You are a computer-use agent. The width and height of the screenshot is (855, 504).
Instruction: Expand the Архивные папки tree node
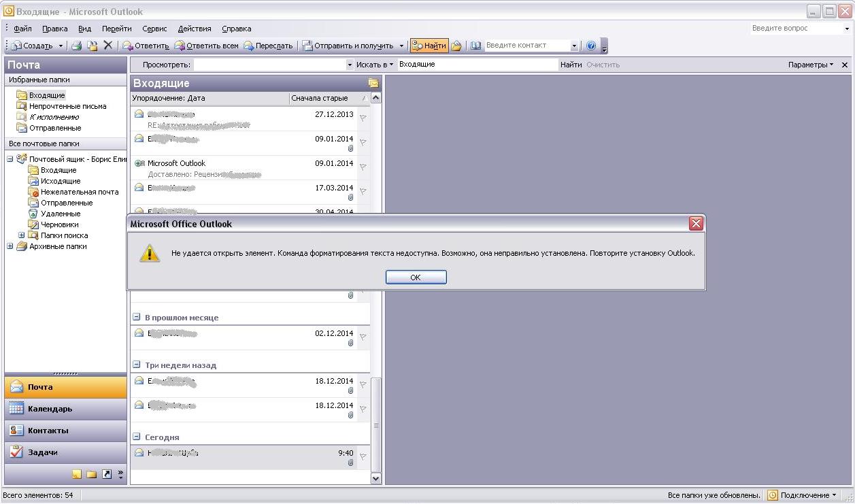pos(10,246)
